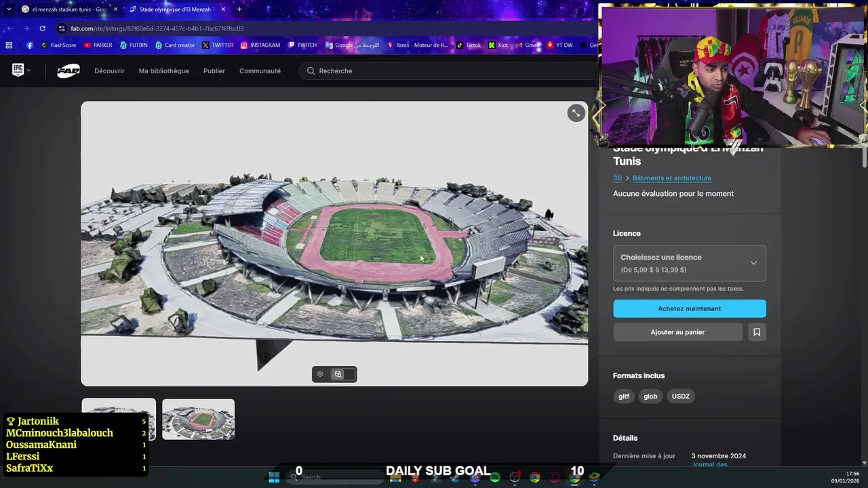Click the 'Détails' heading
This screenshot has width=868, height=488.
625,438
